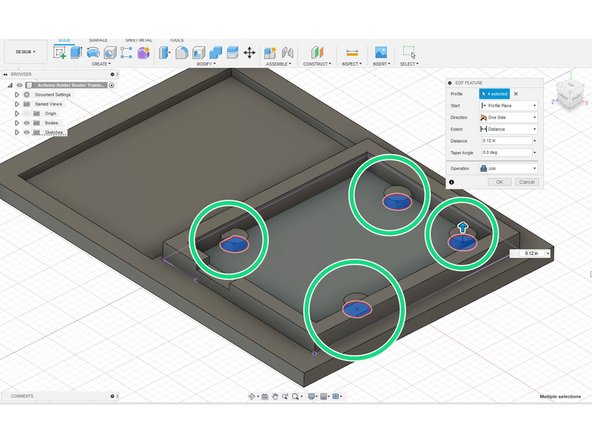Image resolution: width=592 pixels, height=444 pixels.
Task: Toggle visibility of Origin folder
Action: pos(26,113)
